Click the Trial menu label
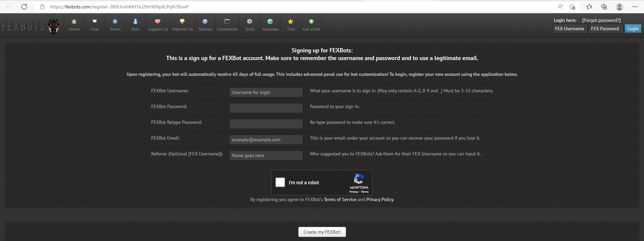Viewport: 644px width, 241px height. coord(291,29)
